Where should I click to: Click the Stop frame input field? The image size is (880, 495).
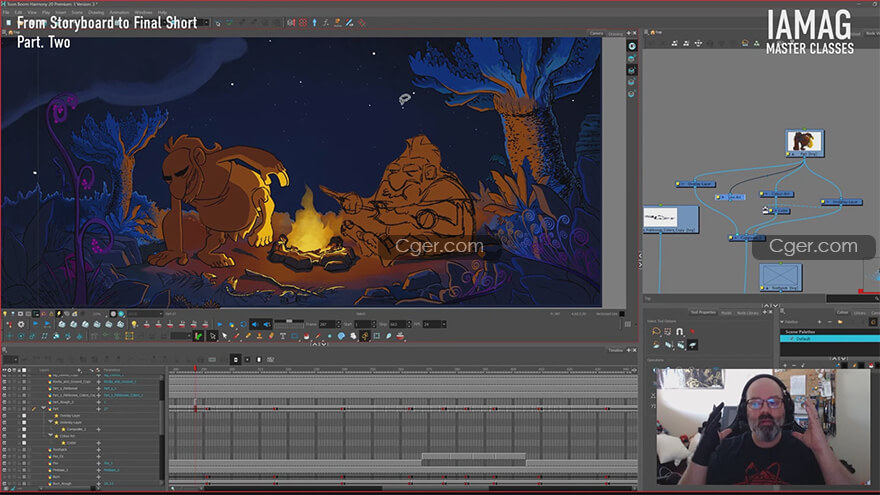point(397,324)
